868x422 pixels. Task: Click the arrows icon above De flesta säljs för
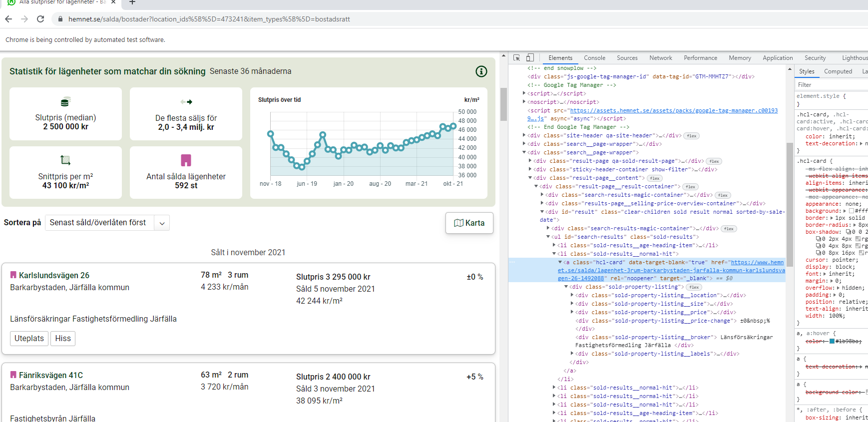[x=186, y=102]
